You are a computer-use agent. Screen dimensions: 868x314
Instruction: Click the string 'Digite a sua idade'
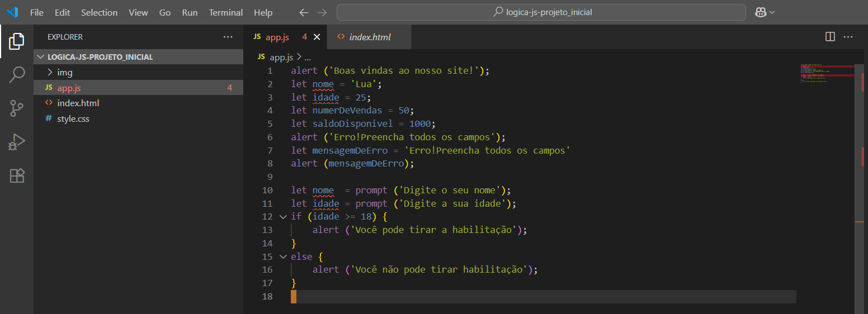pos(452,203)
